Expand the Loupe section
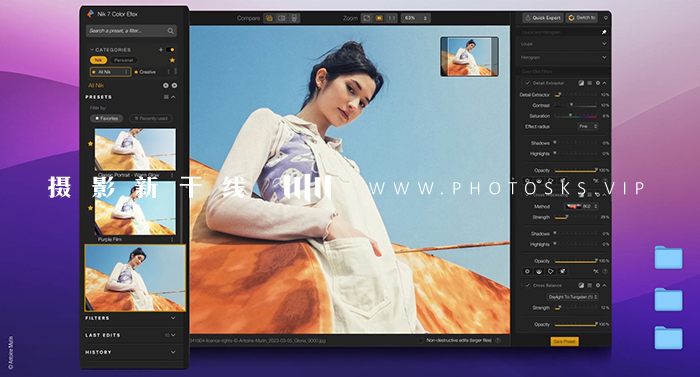The height and width of the screenshot is (377, 700). tap(563, 44)
